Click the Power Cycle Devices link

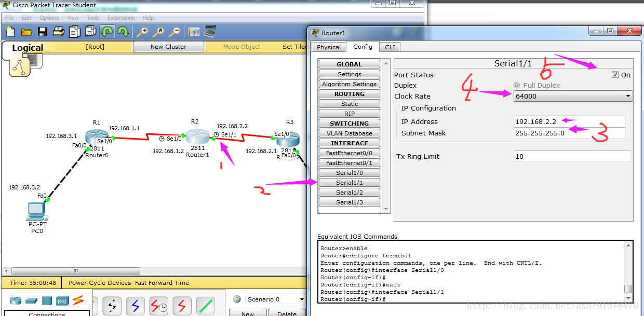[x=100, y=283]
